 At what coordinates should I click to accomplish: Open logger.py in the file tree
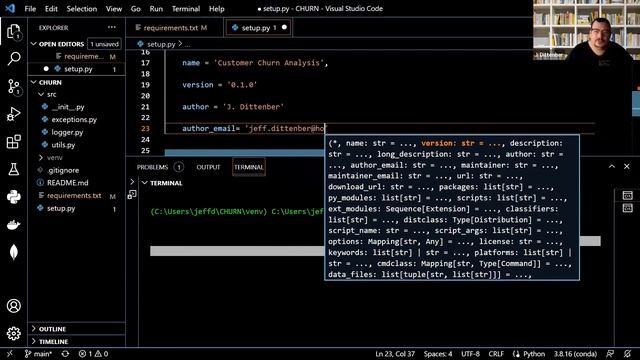(67, 132)
